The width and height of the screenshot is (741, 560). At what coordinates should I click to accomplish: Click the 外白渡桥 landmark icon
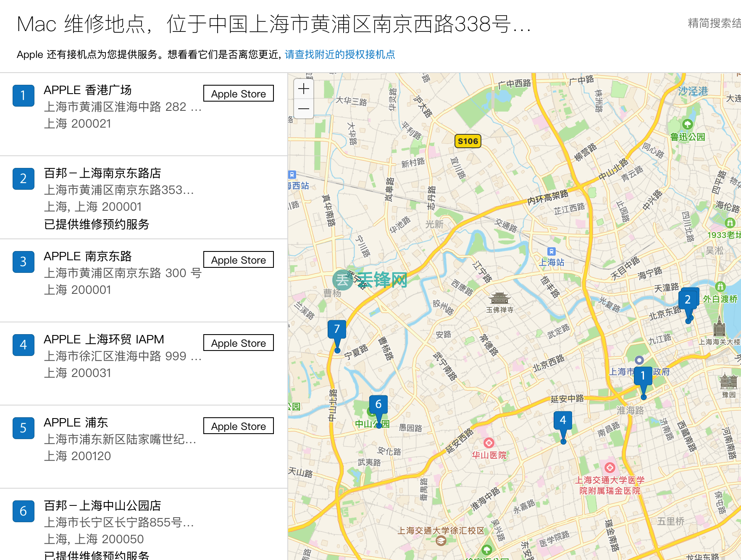(x=720, y=287)
